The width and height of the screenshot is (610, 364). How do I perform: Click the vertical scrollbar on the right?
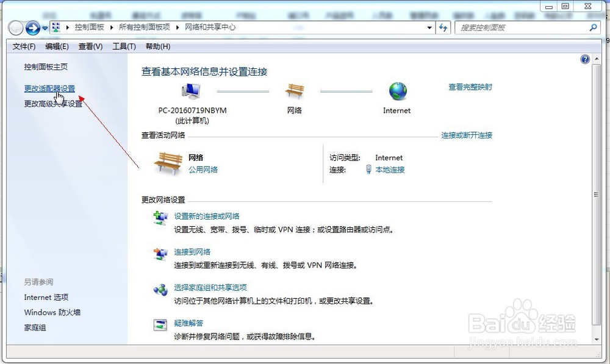tap(596, 195)
